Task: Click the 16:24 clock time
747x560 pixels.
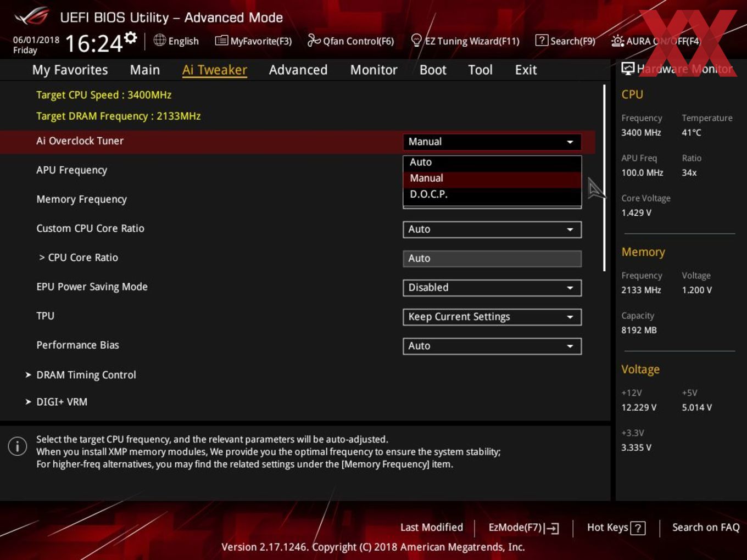Action: 93,43
